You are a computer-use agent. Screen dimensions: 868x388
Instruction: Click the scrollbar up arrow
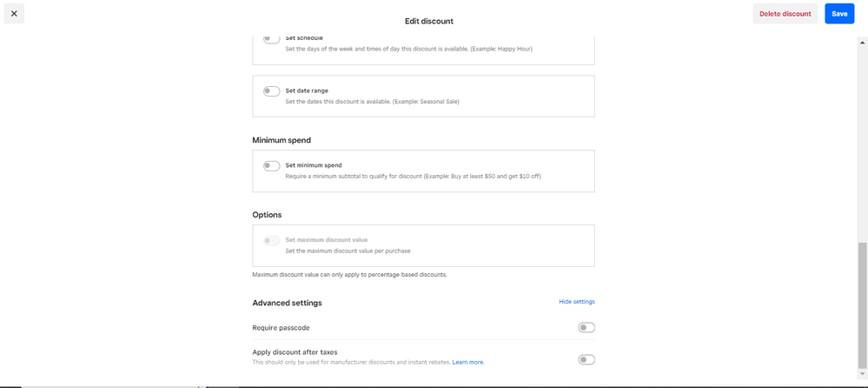pos(862,41)
